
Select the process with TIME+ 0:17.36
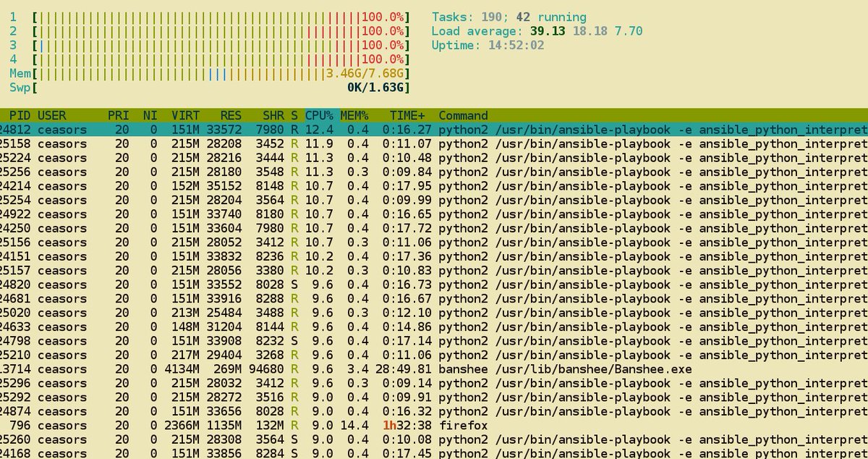click(434, 256)
